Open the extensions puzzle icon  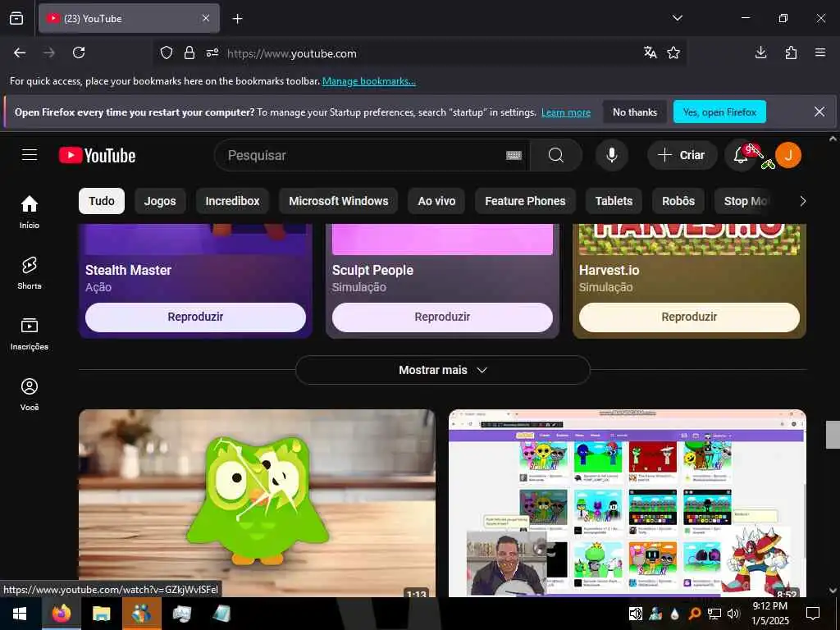click(x=791, y=52)
